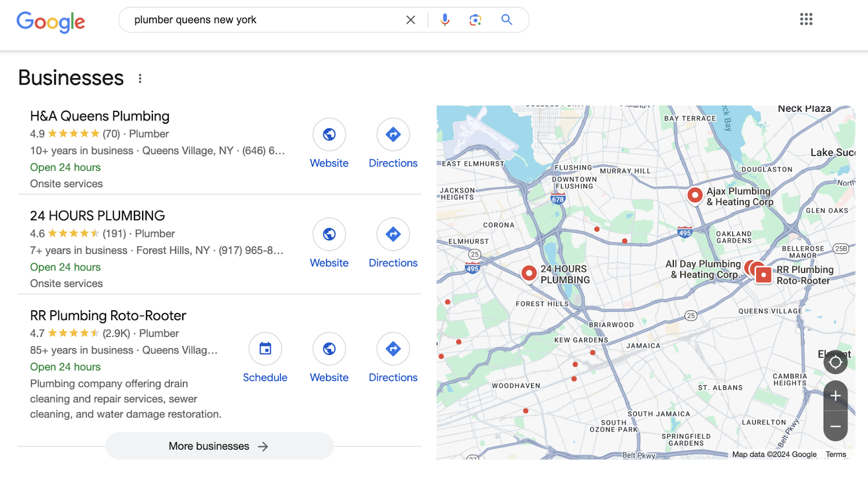Click All Day Plumbing & Heating label
This screenshot has width=868, height=479.
tap(704, 269)
